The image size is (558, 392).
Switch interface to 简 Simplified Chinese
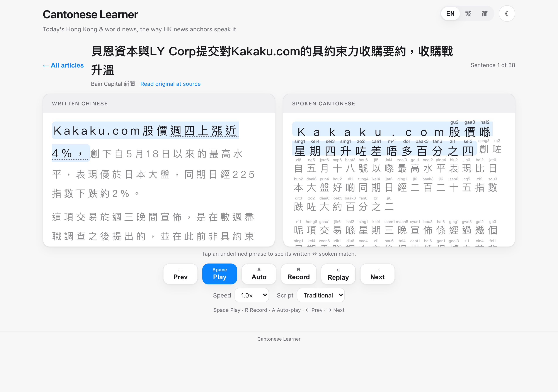click(484, 14)
